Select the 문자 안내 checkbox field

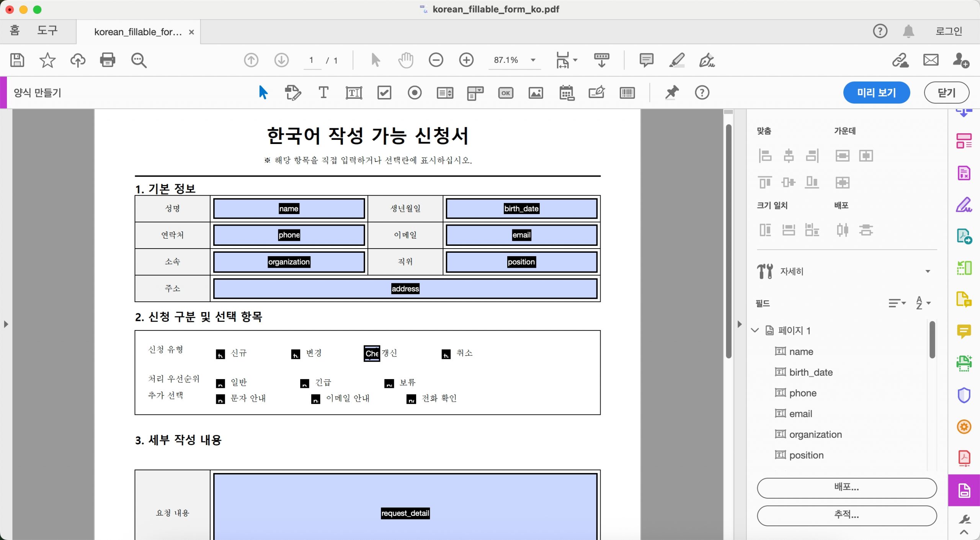220,399
